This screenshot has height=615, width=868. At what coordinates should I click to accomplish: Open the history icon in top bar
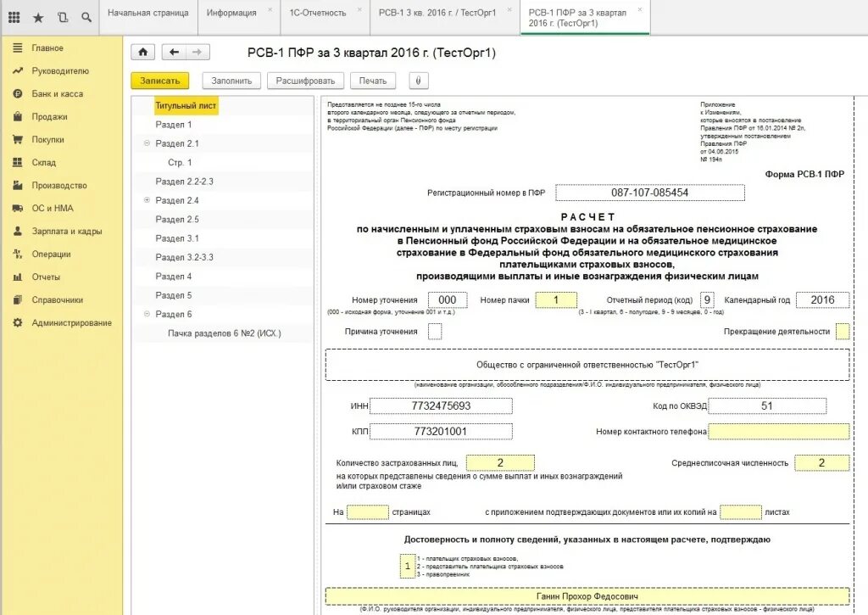pos(63,17)
